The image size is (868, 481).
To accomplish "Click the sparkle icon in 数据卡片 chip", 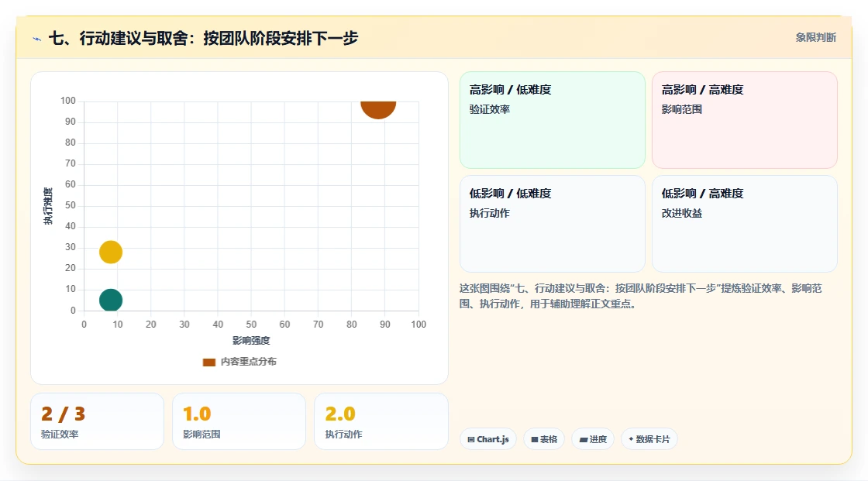I will [631, 439].
